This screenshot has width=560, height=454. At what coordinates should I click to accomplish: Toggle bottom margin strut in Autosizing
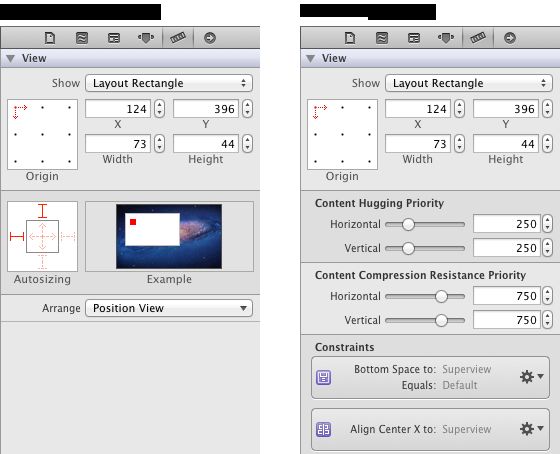[42, 261]
